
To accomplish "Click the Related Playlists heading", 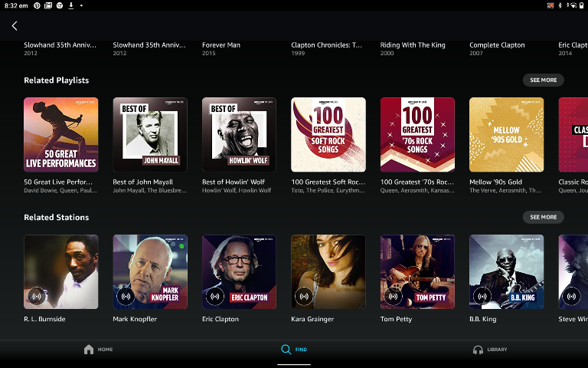I will [57, 80].
